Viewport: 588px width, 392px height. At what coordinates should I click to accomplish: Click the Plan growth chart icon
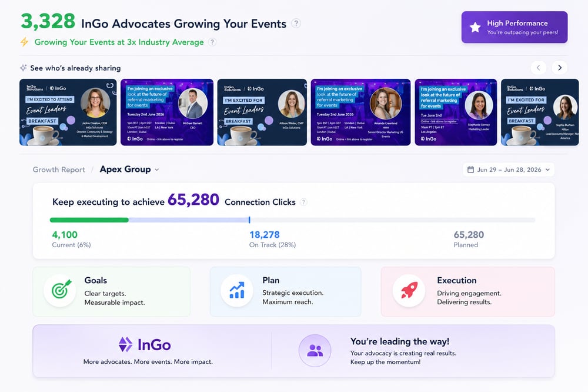point(237,291)
